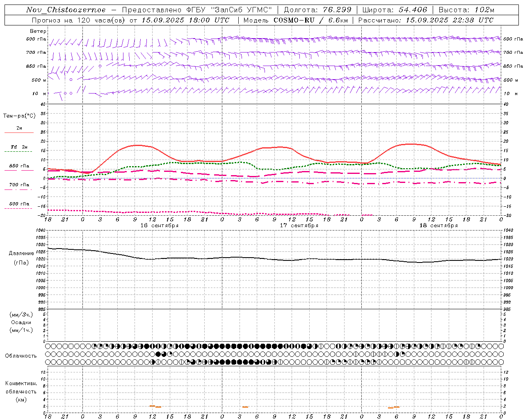Click the '(мм/3ч.)' precipitation unit label
Screen dimensions: 525x420
point(21,315)
